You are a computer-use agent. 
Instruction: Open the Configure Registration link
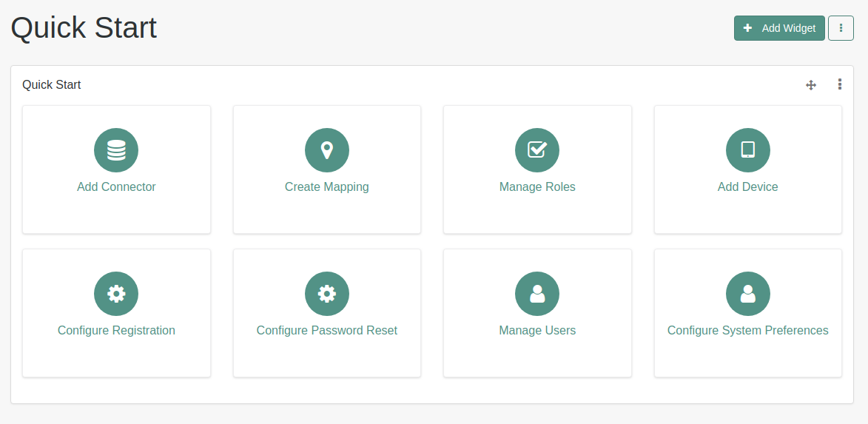[x=116, y=331]
